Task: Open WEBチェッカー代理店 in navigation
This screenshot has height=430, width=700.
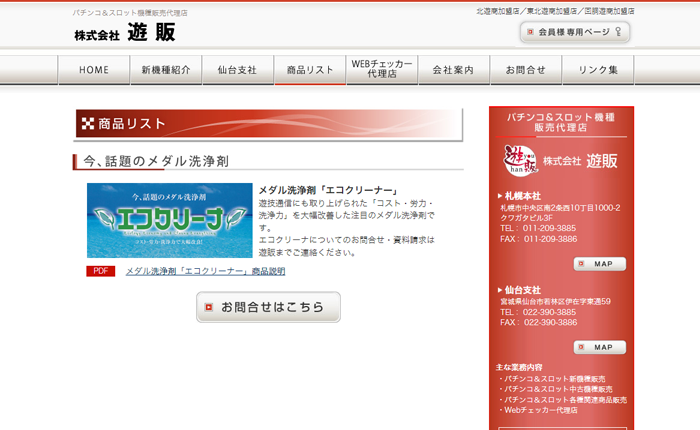Action: pyautogui.click(x=382, y=69)
